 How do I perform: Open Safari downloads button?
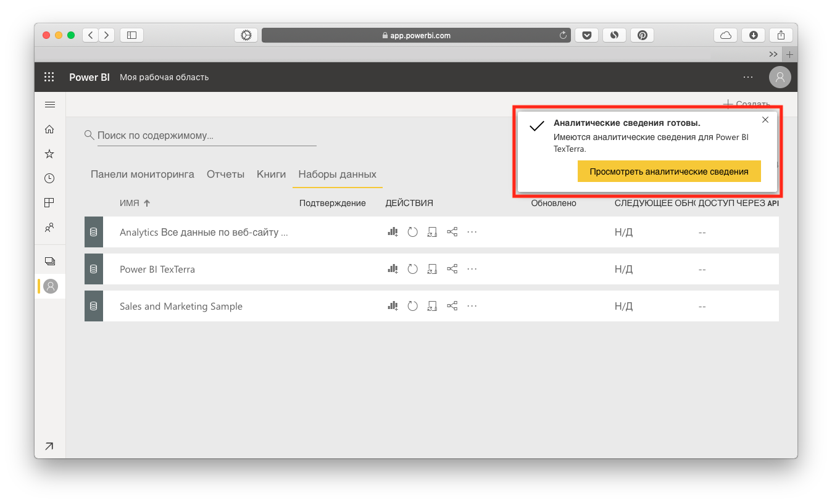coord(754,35)
